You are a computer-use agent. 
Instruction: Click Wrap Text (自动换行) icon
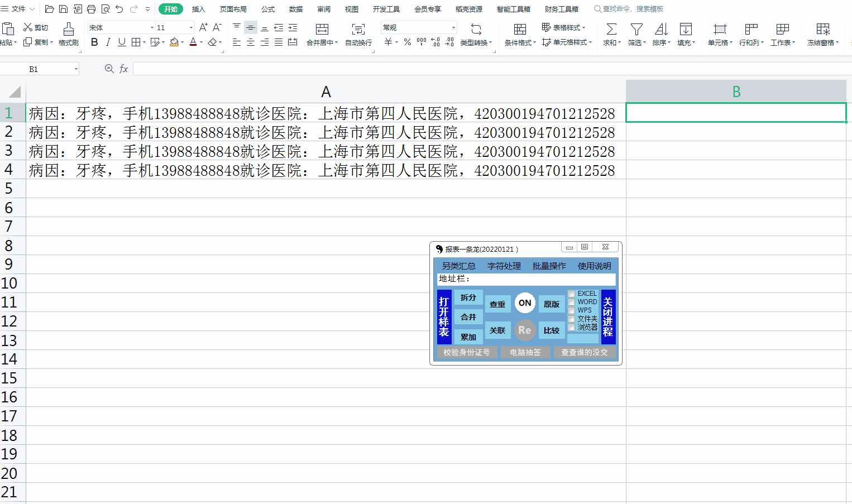pos(358,29)
